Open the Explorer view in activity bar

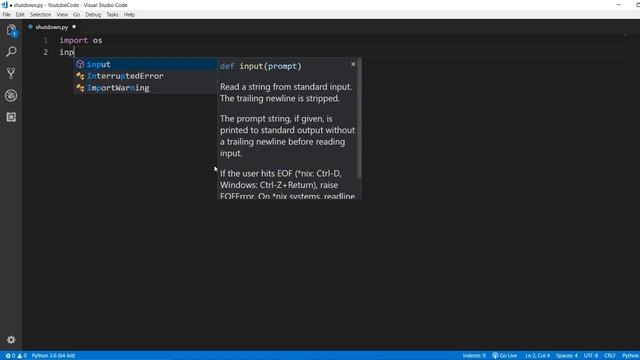(x=11, y=30)
